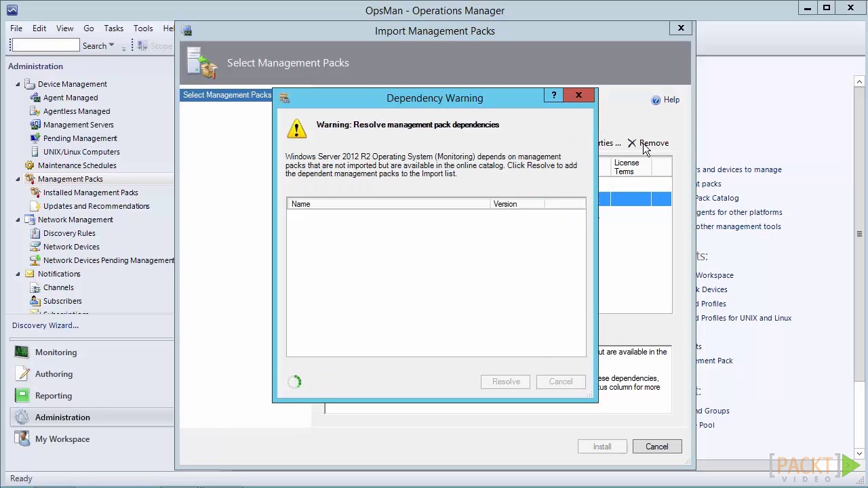Click the Management Packs node icon
The width and height of the screenshot is (868, 488).
coord(30,179)
